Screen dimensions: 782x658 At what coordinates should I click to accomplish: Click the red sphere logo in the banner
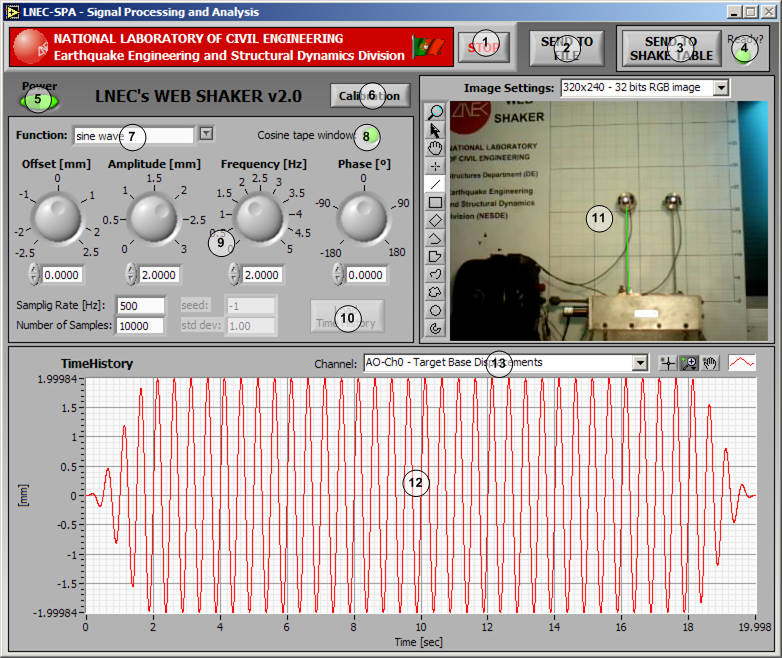click(x=30, y=46)
